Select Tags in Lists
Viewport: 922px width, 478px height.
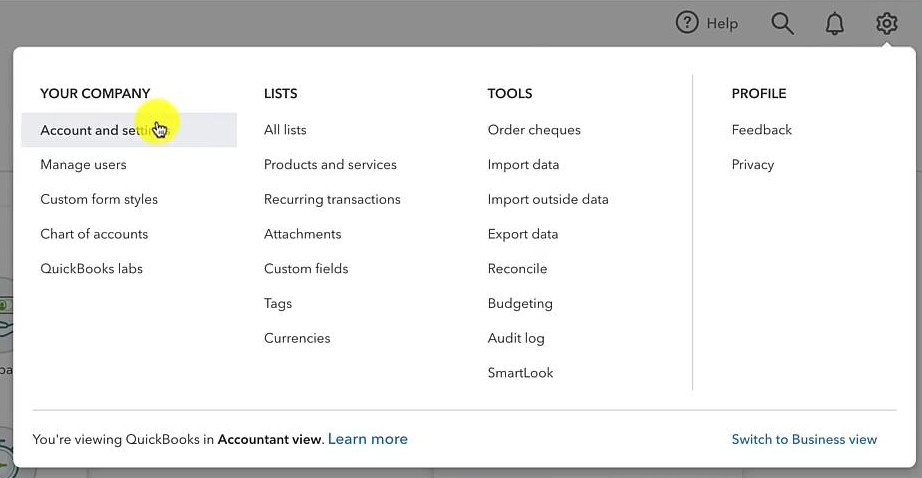point(278,303)
